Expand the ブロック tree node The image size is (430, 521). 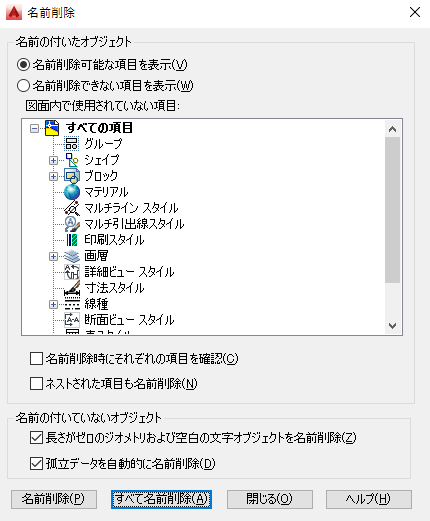[53, 176]
